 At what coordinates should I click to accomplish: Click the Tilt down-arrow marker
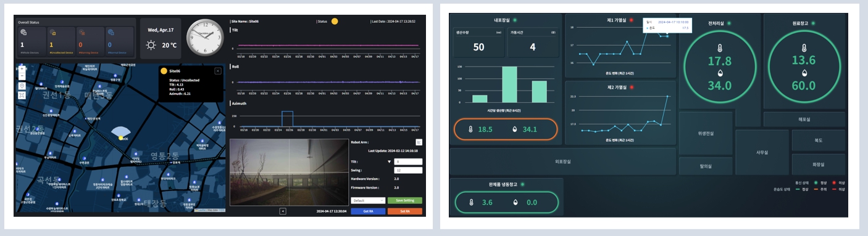pyautogui.click(x=389, y=162)
